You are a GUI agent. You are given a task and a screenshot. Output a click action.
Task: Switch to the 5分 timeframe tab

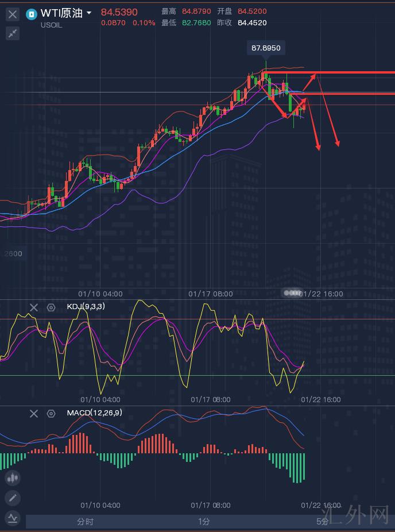coord(323,522)
